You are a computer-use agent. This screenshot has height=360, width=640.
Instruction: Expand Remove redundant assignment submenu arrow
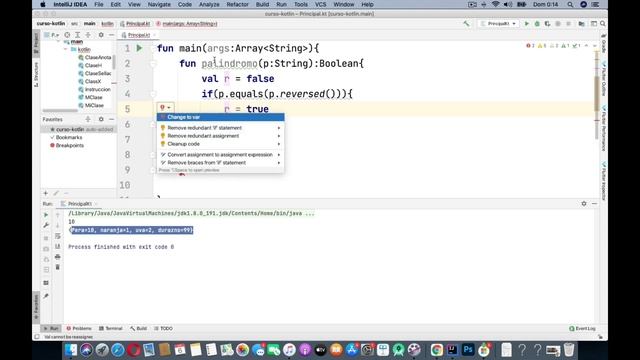[x=279, y=136]
